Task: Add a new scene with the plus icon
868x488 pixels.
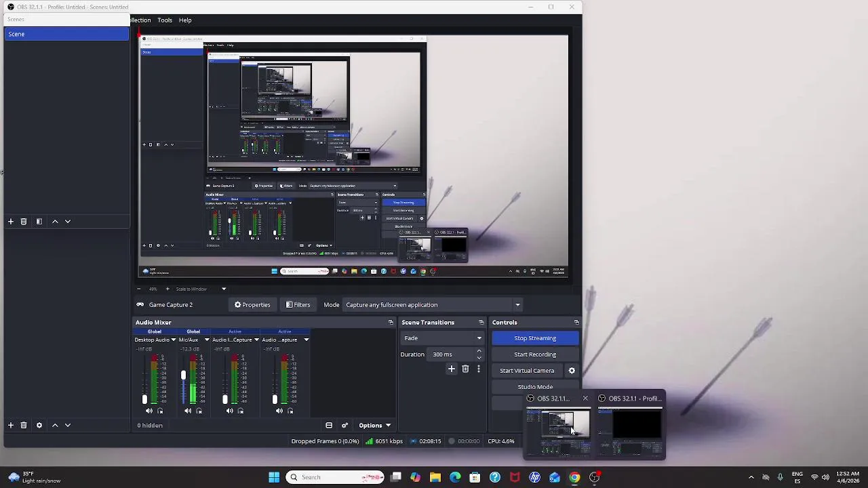Action: coord(11,222)
